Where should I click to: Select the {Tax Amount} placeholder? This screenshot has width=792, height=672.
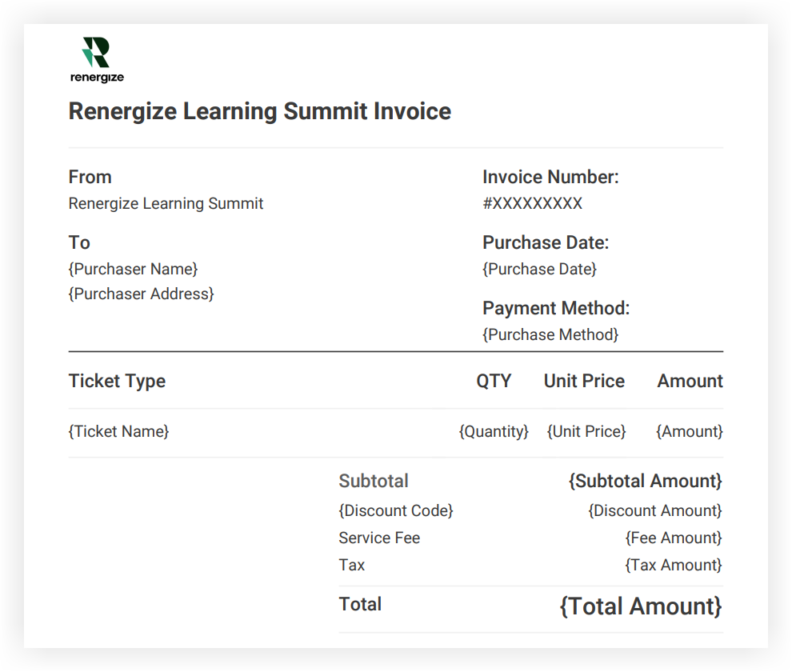pyautogui.click(x=674, y=565)
